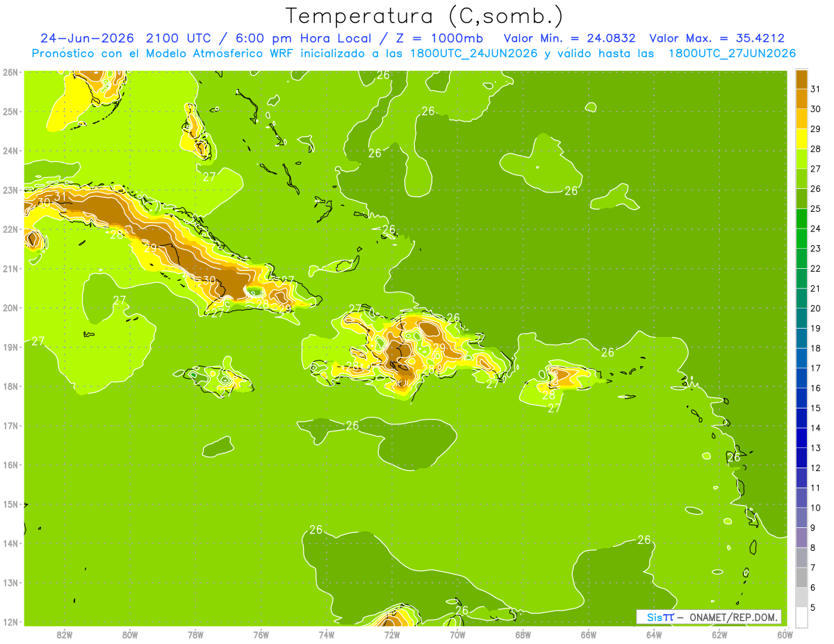Click the latitude axis label "24N"
Screen dimensions: 834x644
click(x=10, y=151)
